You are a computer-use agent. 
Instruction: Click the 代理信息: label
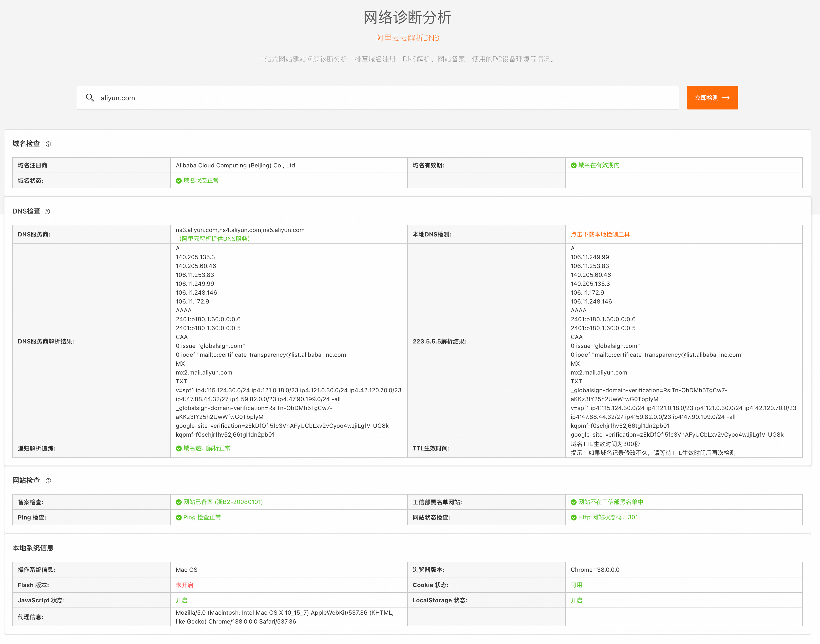click(x=31, y=617)
